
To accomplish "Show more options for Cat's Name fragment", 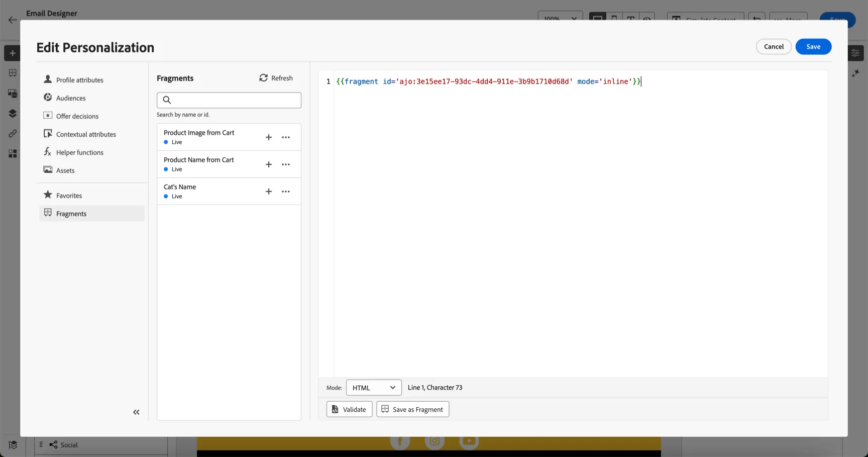I will click(x=286, y=192).
